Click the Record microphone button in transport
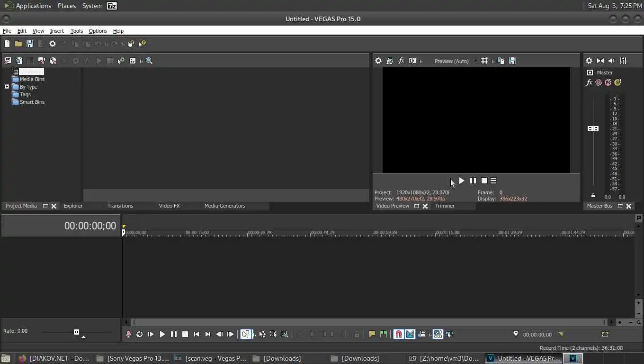Viewport: 644px width, 364px height. (x=128, y=334)
